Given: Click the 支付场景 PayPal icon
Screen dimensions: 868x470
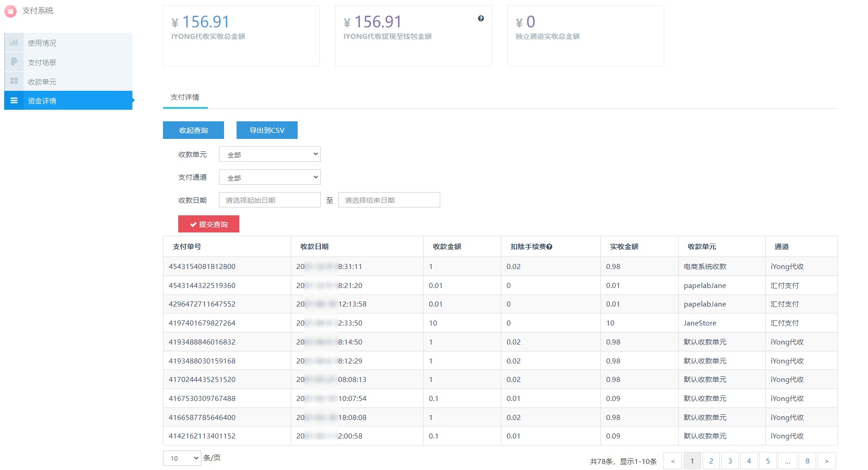Looking at the screenshot, I should click(x=14, y=62).
